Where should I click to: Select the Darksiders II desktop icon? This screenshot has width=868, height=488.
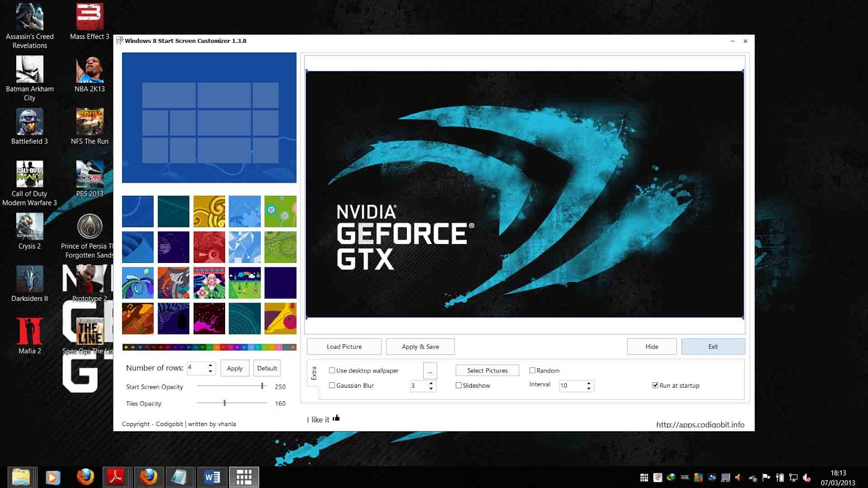[30, 284]
